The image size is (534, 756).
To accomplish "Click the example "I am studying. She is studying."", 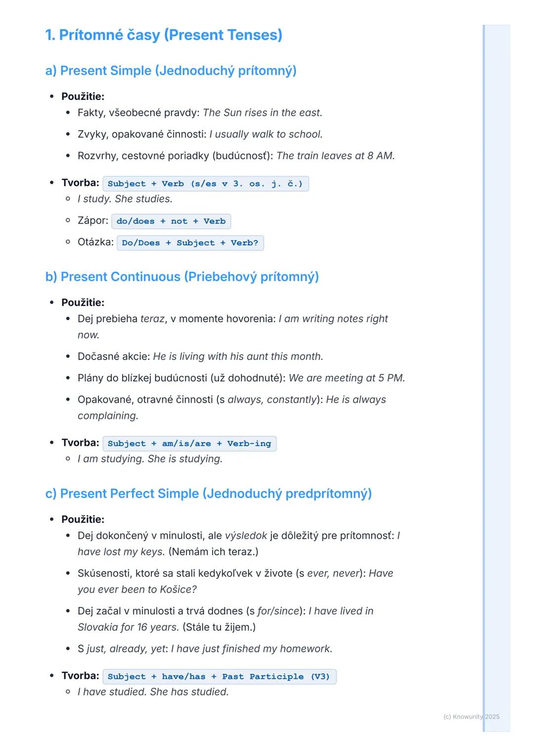I will pyautogui.click(x=150, y=459).
